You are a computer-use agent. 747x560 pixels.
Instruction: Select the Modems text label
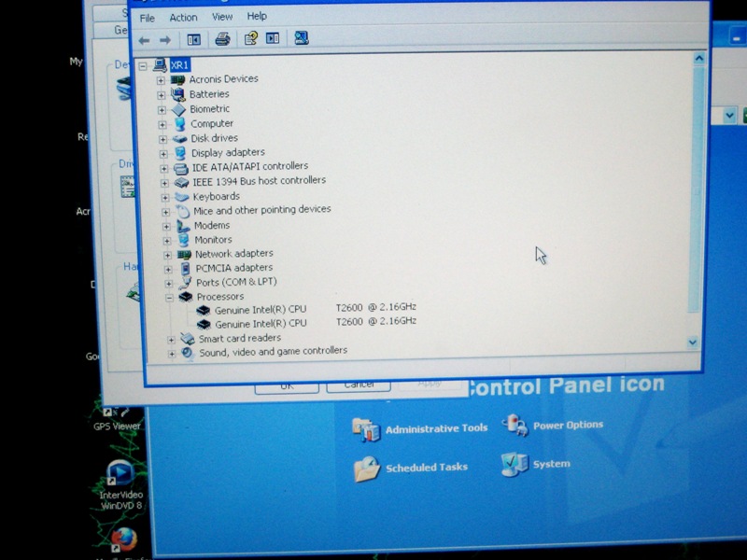212,225
